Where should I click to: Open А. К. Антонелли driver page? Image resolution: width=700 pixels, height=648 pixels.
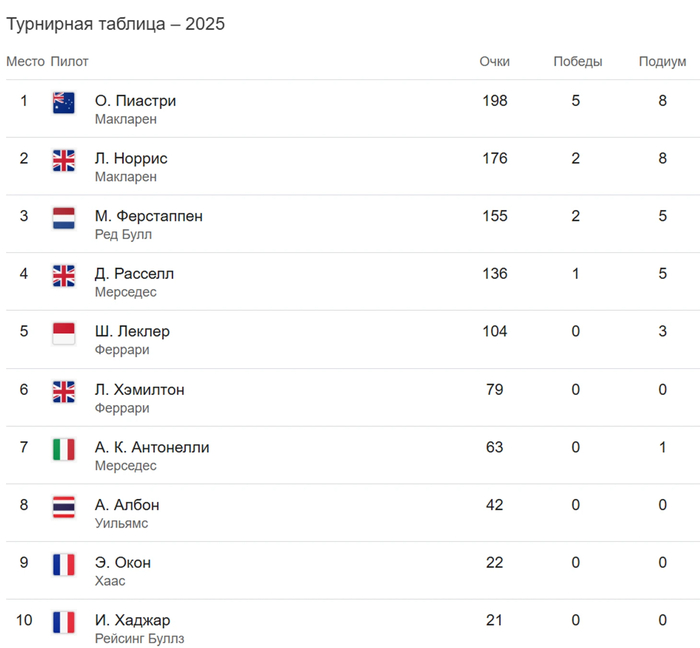click(152, 447)
